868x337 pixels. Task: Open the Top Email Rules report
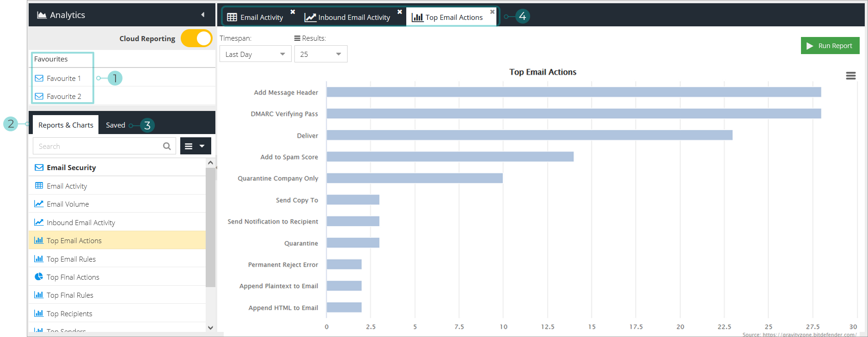(x=117, y=259)
